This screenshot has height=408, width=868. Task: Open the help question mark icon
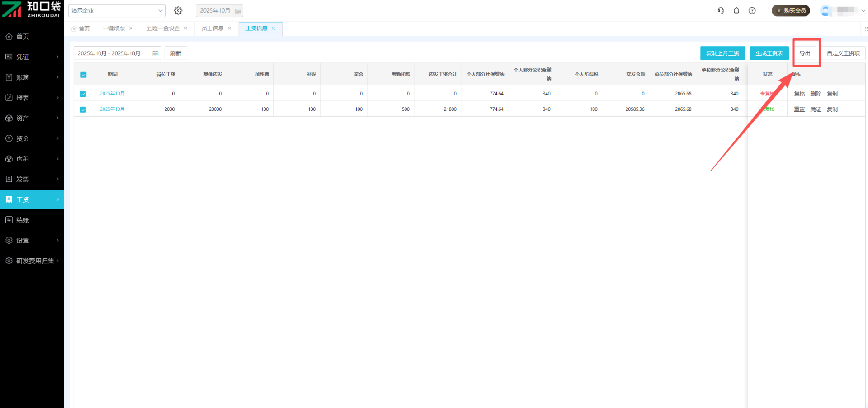pos(752,10)
